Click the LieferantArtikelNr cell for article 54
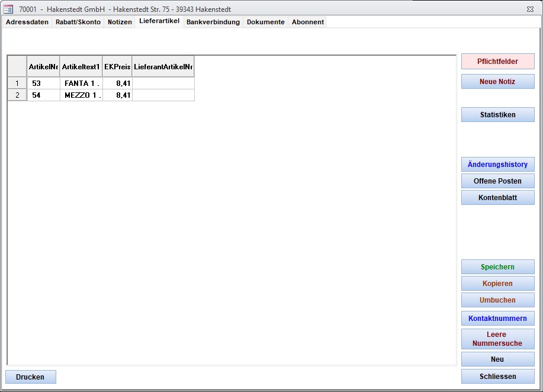 coord(163,95)
